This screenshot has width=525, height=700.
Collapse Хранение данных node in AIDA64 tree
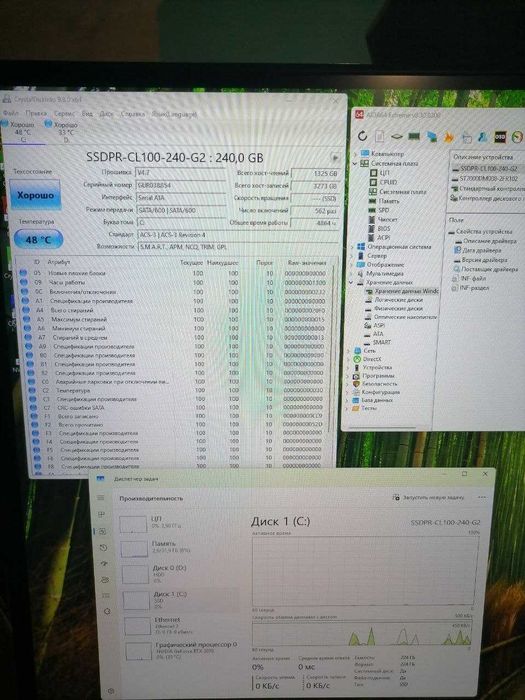click(x=351, y=283)
